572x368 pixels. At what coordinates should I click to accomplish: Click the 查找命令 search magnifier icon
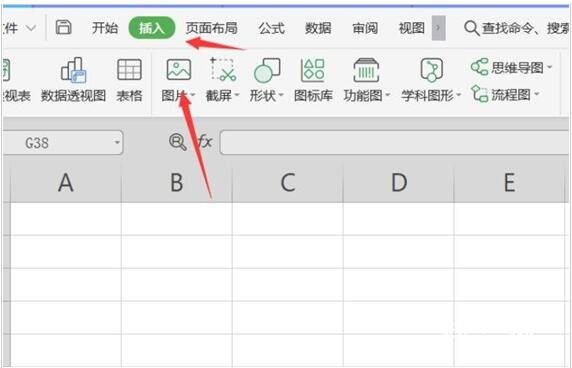click(472, 28)
